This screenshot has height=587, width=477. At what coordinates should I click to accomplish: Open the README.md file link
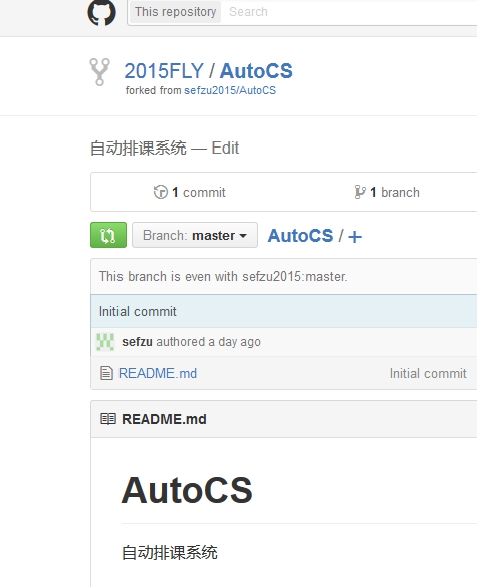click(x=158, y=373)
